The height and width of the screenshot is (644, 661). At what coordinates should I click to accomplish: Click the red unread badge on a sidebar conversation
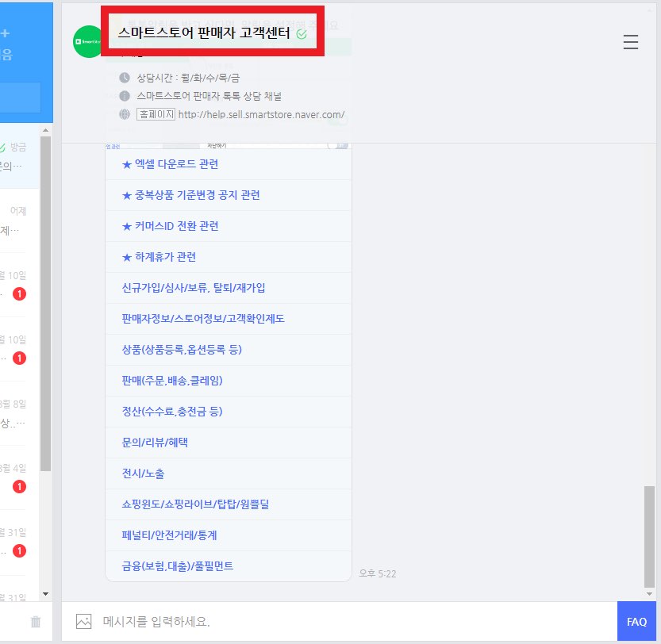coord(17,294)
